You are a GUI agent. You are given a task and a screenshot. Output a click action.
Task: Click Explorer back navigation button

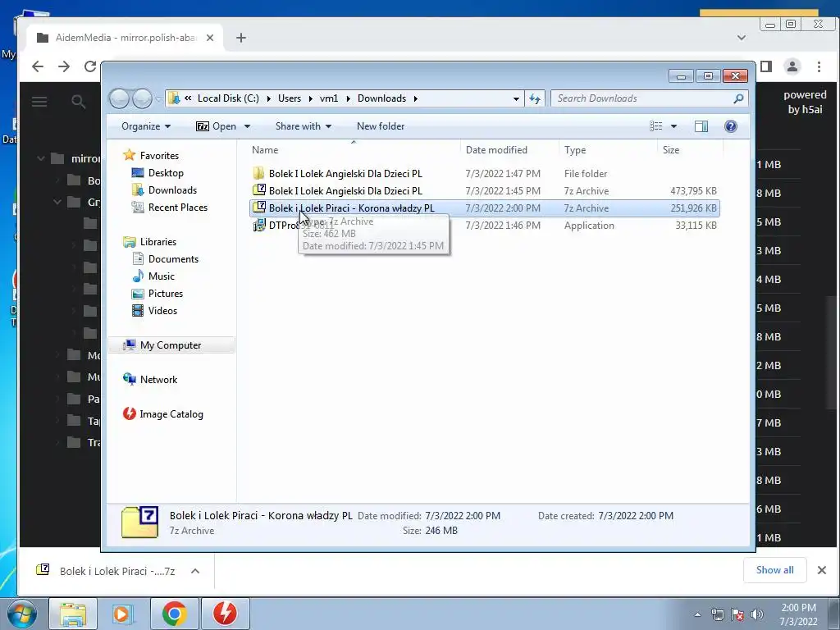119,98
